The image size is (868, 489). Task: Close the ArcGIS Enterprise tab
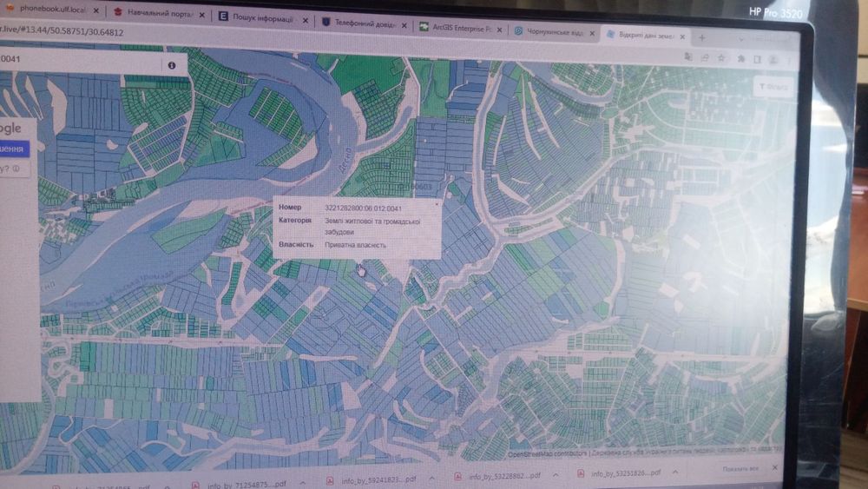click(499, 30)
